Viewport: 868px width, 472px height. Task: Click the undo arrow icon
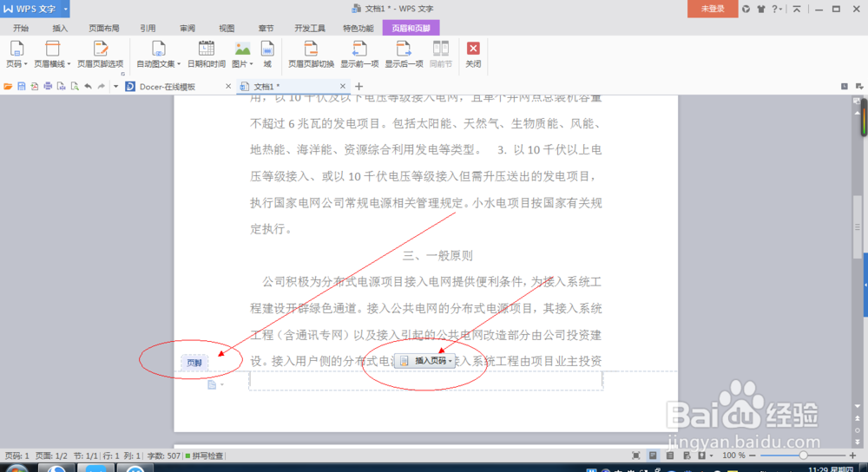[88, 86]
